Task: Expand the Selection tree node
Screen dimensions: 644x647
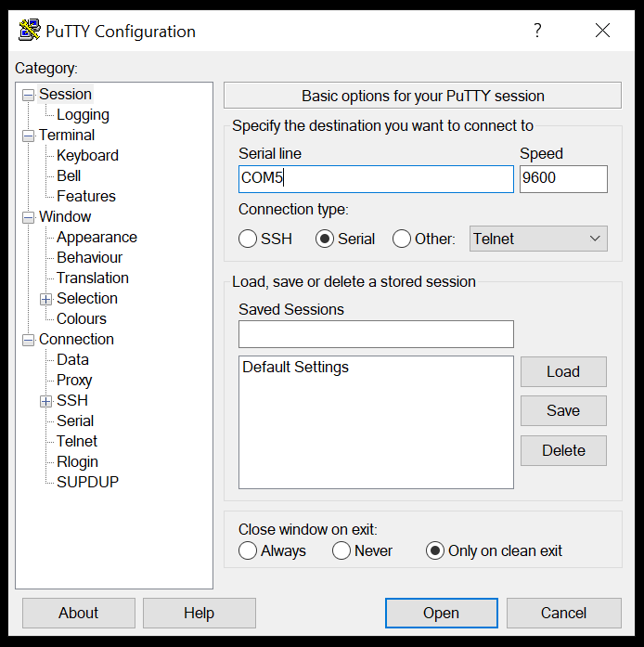Action: [x=45, y=299]
